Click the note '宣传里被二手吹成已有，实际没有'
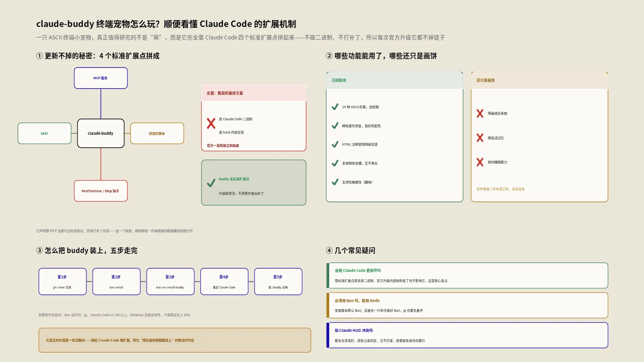644x362 pixels. pyautogui.click(x=500, y=189)
